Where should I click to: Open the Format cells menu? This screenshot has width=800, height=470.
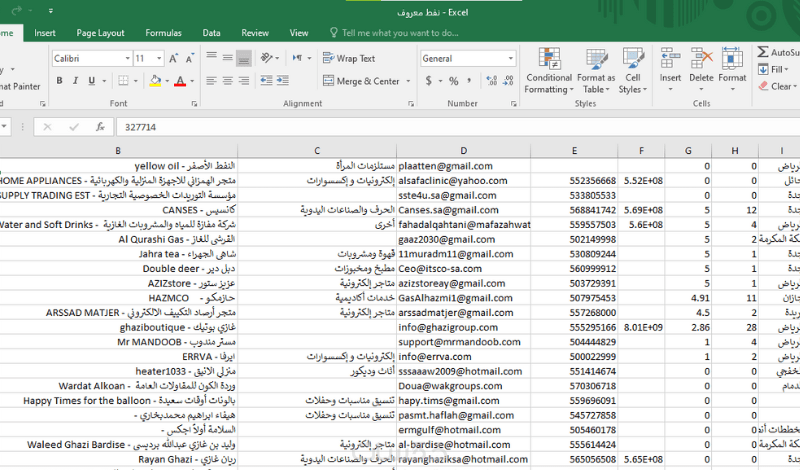click(x=732, y=70)
